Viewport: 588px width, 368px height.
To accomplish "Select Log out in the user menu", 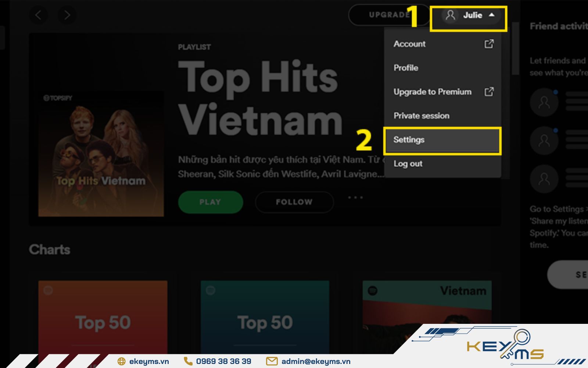I will (x=443, y=164).
